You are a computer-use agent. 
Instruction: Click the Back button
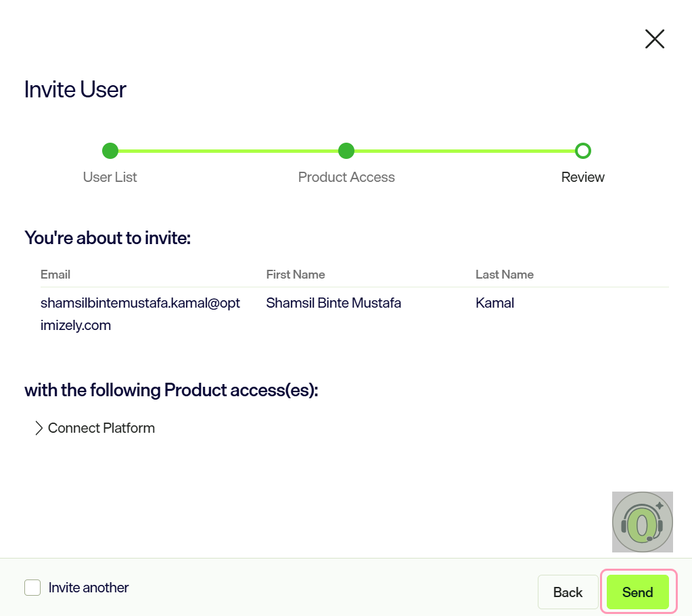(568, 592)
